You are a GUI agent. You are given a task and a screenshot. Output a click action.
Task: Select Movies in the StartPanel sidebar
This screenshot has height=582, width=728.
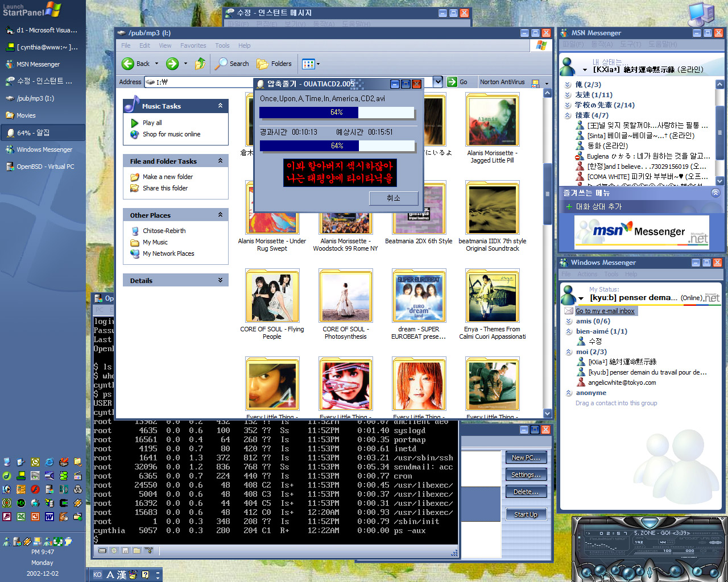click(26, 115)
